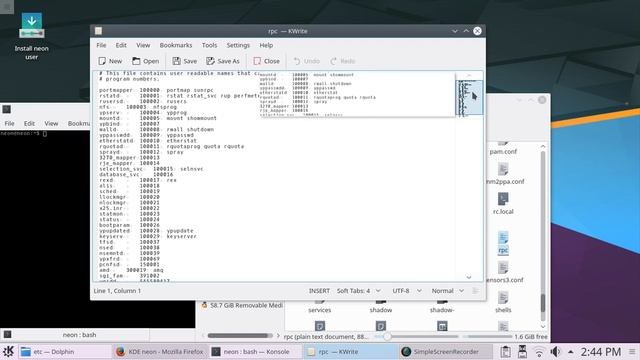The width and height of the screenshot is (640, 360).
Task: Open the View menu in KWrite
Action: point(143,45)
